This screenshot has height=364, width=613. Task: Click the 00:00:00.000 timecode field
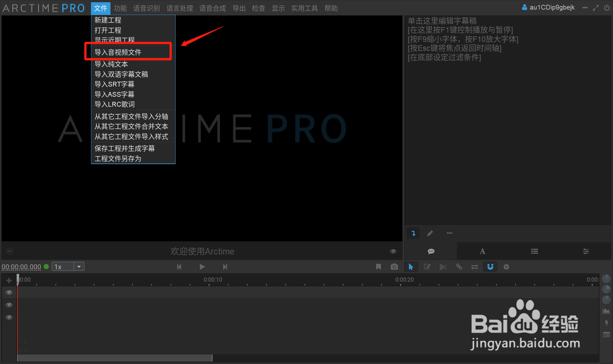[x=21, y=267]
